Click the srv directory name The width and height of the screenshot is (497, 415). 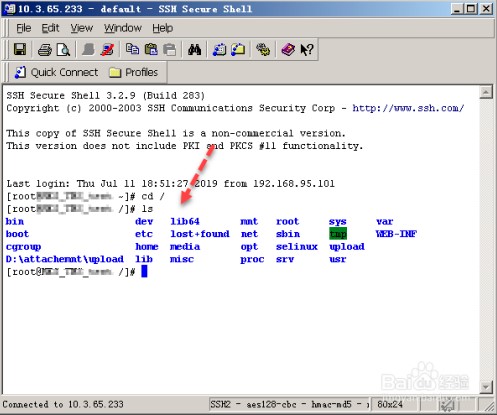coord(285,259)
